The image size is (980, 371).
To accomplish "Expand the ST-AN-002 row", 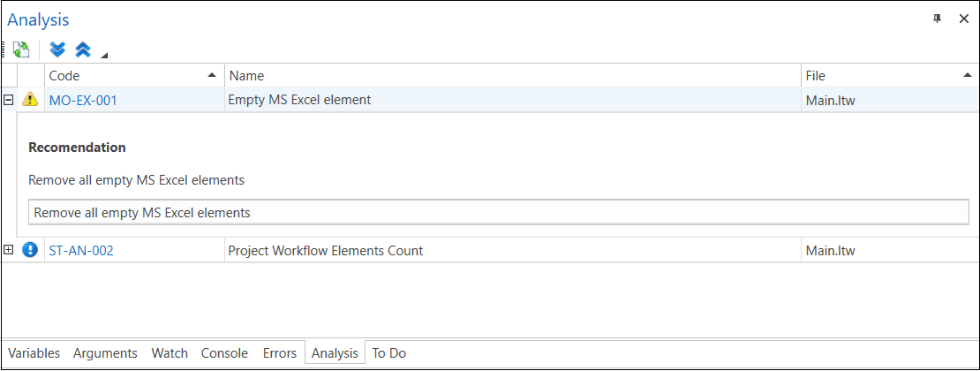I will pyautogui.click(x=9, y=250).
